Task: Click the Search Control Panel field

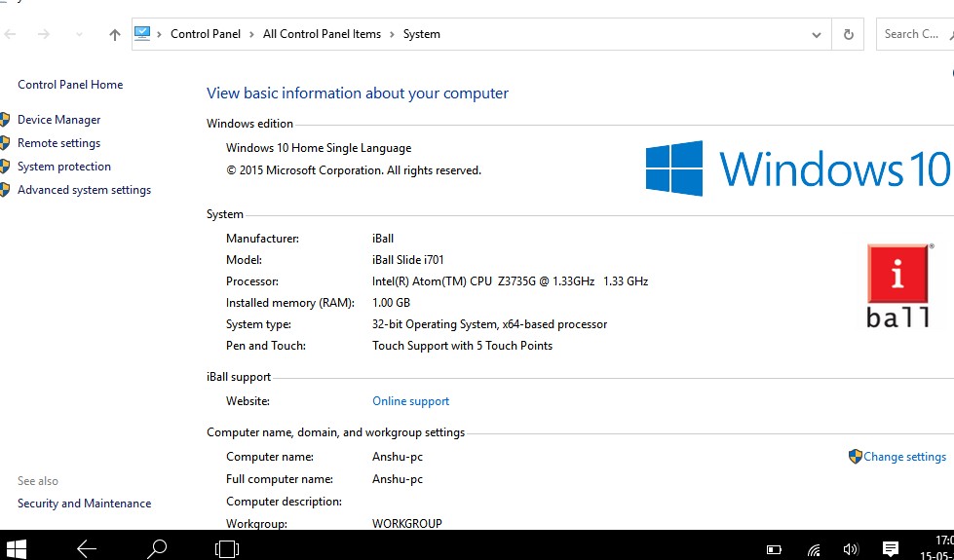Action: tap(913, 34)
